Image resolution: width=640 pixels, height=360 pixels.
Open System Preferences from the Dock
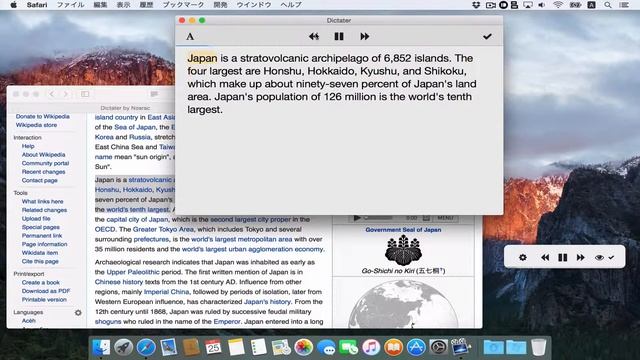[438, 347]
